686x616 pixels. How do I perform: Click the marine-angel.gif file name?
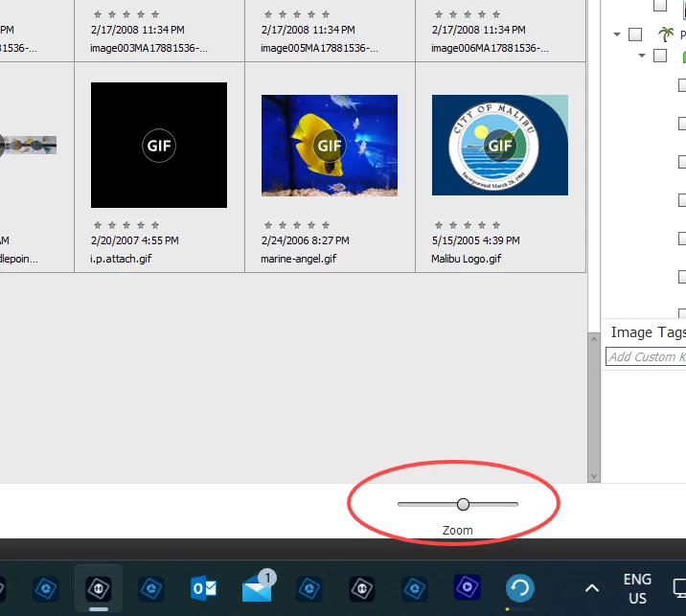(x=298, y=259)
